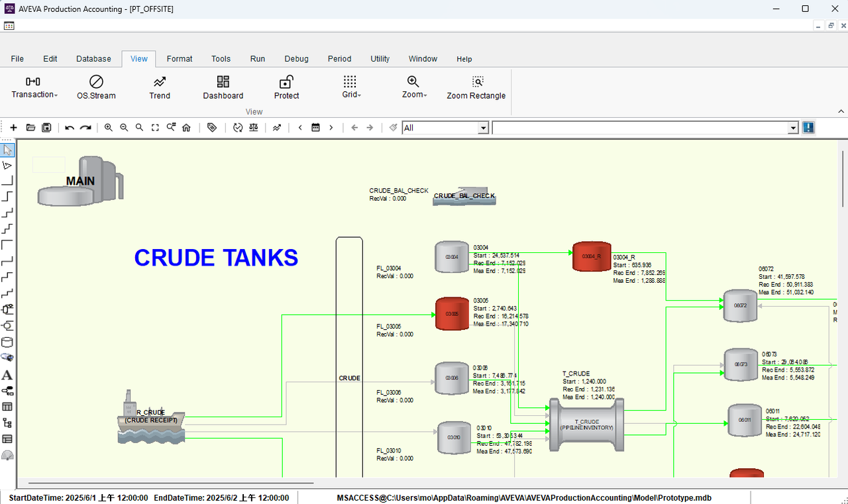Image resolution: width=848 pixels, height=504 pixels.
Task: Select the text label tool in the left palette
Action: click(x=7, y=375)
